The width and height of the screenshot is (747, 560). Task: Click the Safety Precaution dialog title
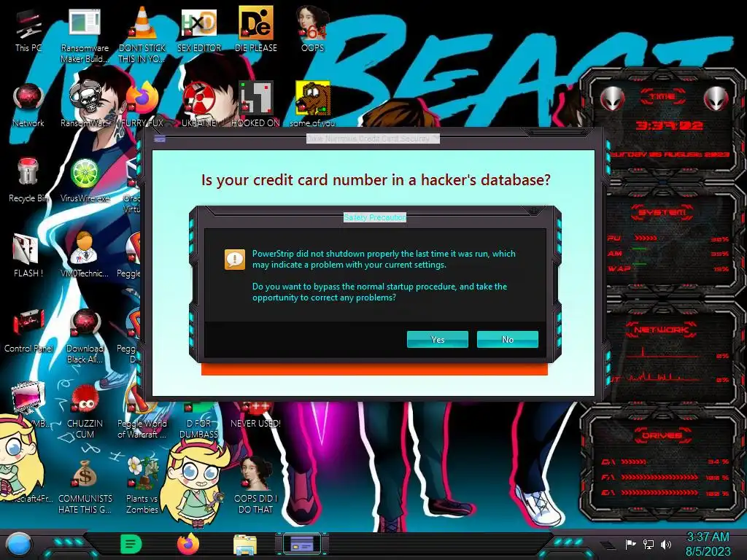click(375, 217)
